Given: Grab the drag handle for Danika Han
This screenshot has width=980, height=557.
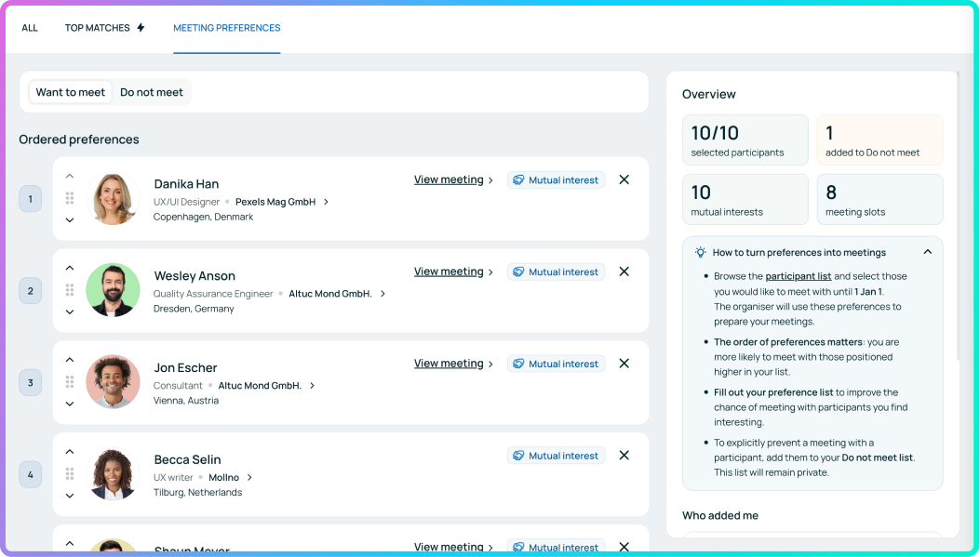Looking at the screenshot, I should 70,198.
